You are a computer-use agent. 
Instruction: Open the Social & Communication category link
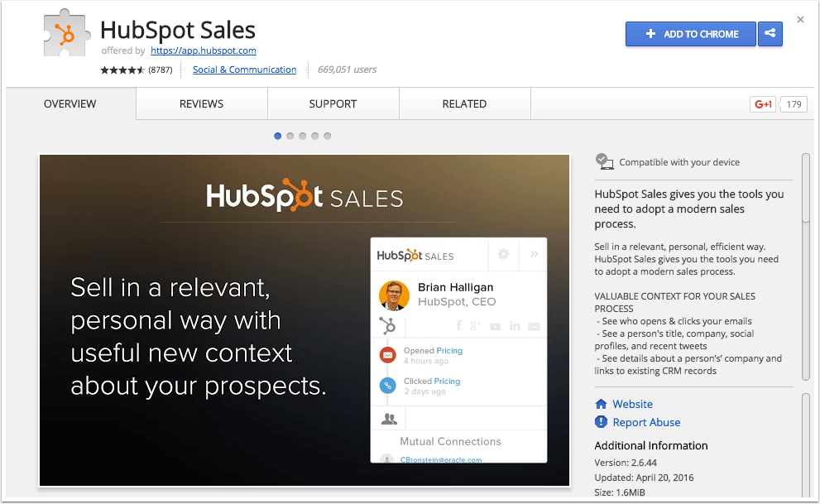(x=244, y=70)
